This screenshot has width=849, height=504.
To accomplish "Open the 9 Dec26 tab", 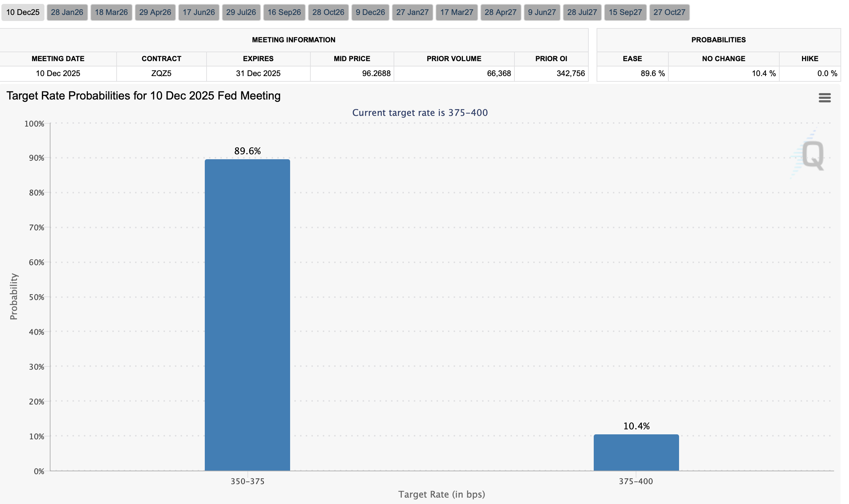I will tap(370, 12).
